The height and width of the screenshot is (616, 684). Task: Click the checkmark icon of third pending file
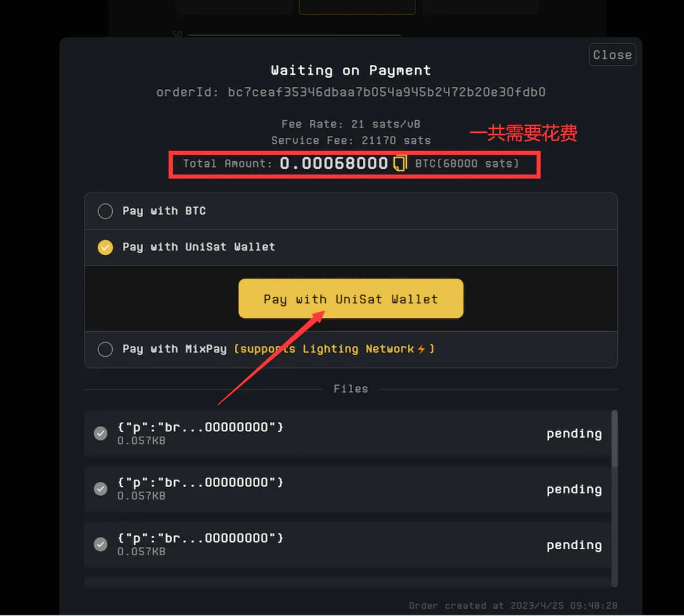pos(101,544)
